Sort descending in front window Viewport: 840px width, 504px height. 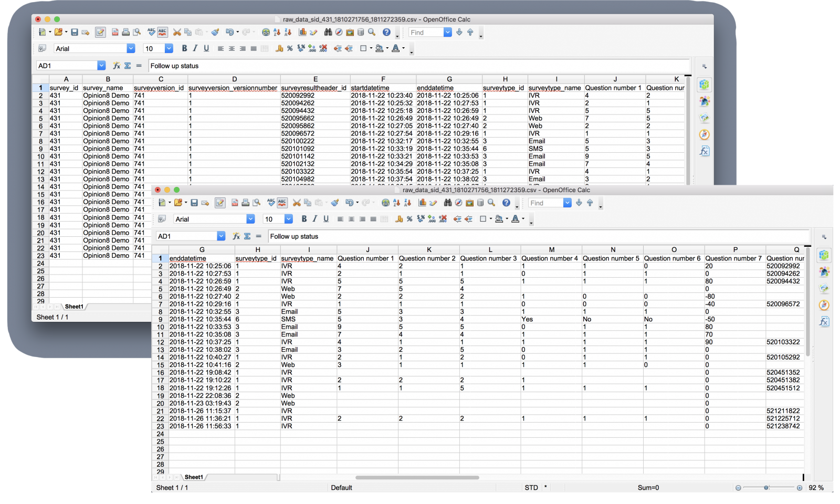[407, 203]
